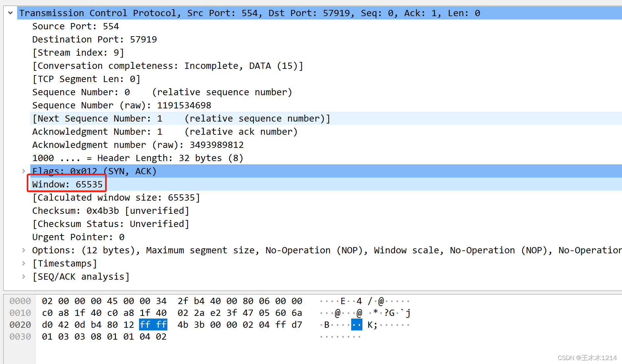
Task: Select the [Stream index: 9] row
Action: pyautogui.click(x=326, y=52)
